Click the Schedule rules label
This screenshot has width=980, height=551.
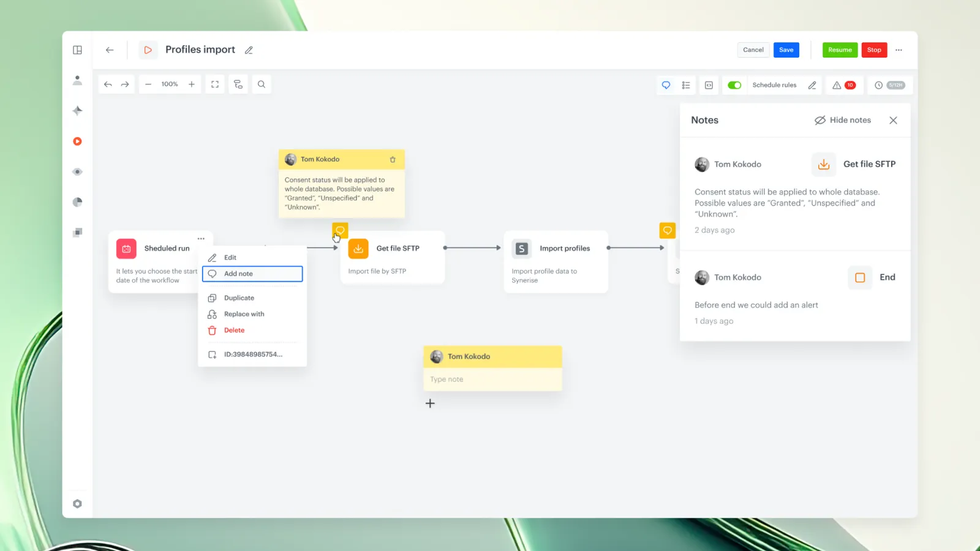click(x=774, y=85)
